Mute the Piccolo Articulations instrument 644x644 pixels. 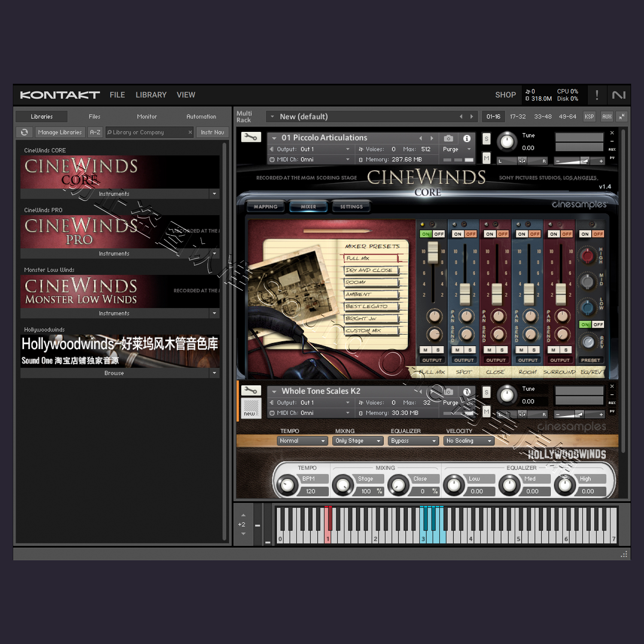point(486,158)
